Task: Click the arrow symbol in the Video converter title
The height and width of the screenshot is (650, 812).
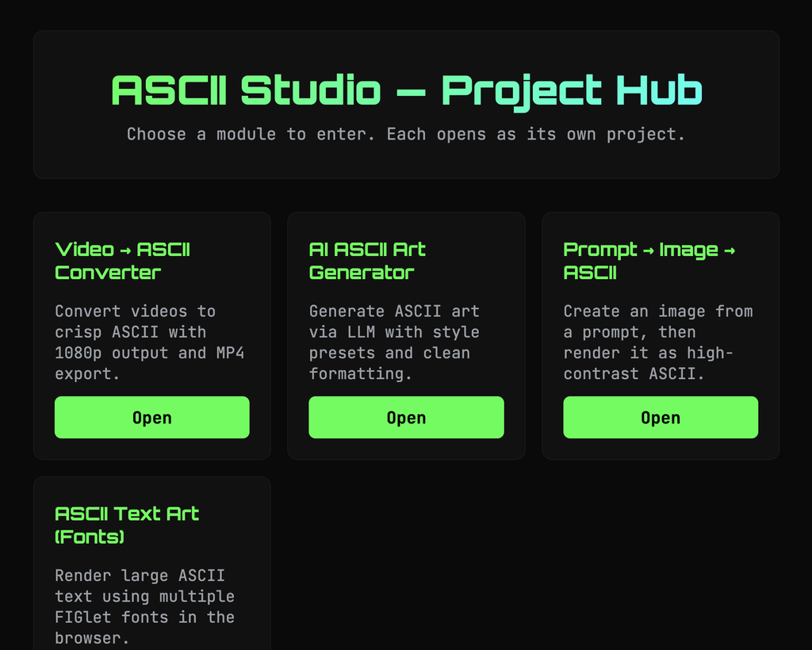Action: [125, 250]
